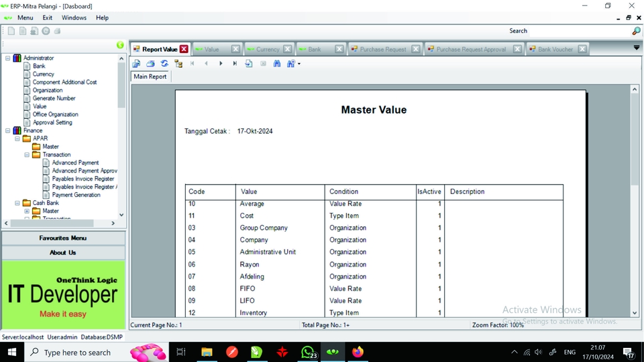Open Advanced Payment in the tree

pyautogui.click(x=75, y=163)
